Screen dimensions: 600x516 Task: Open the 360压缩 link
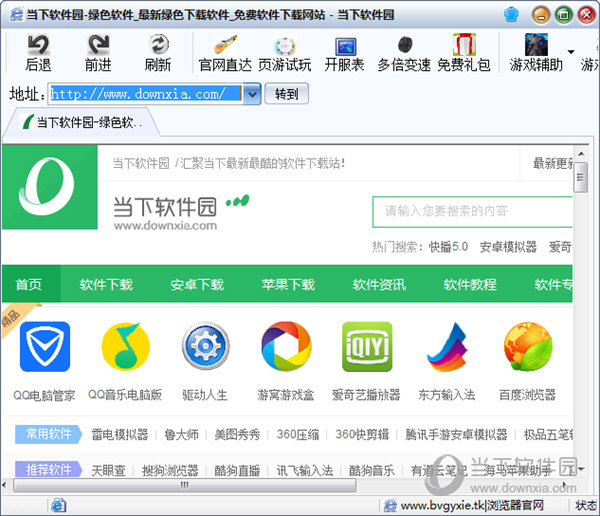point(298,434)
